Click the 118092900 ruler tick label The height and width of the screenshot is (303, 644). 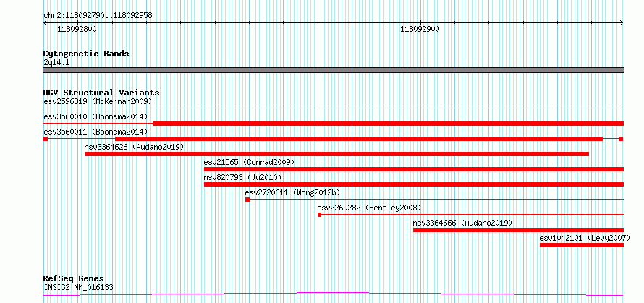[x=420, y=29]
